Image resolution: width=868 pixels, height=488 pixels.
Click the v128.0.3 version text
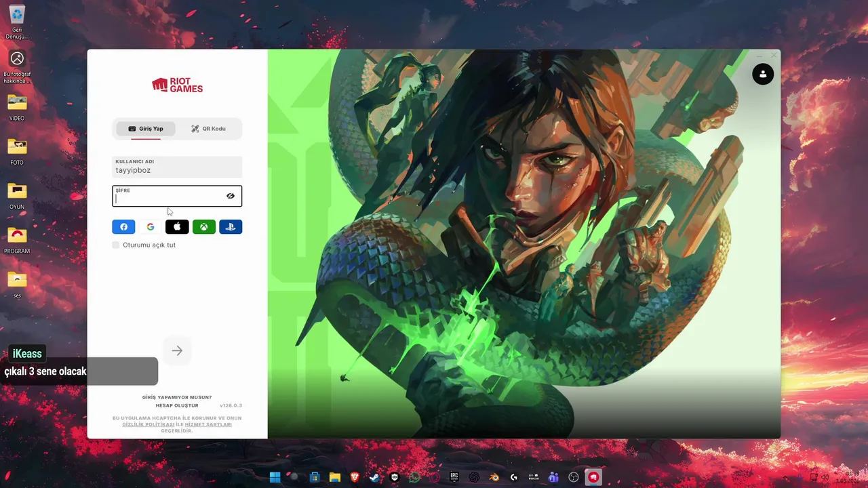(x=231, y=405)
